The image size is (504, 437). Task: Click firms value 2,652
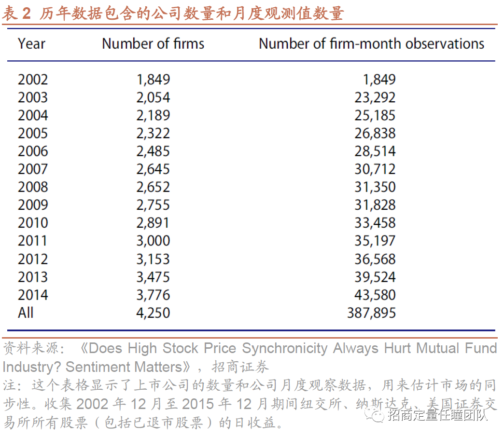[153, 187]
